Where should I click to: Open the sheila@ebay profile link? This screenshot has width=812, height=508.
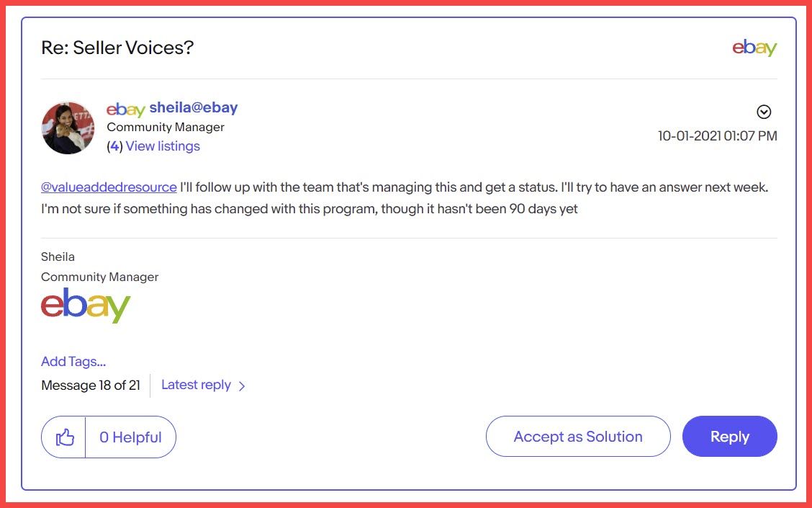pyautogui.click(x=194, y=107)
